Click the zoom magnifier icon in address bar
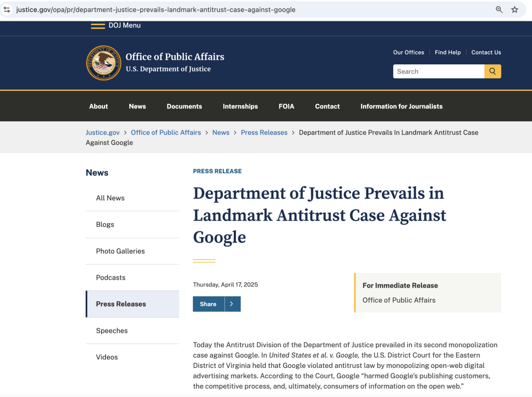The width and height of the screenshot is (532, 397). coord(499,9)
